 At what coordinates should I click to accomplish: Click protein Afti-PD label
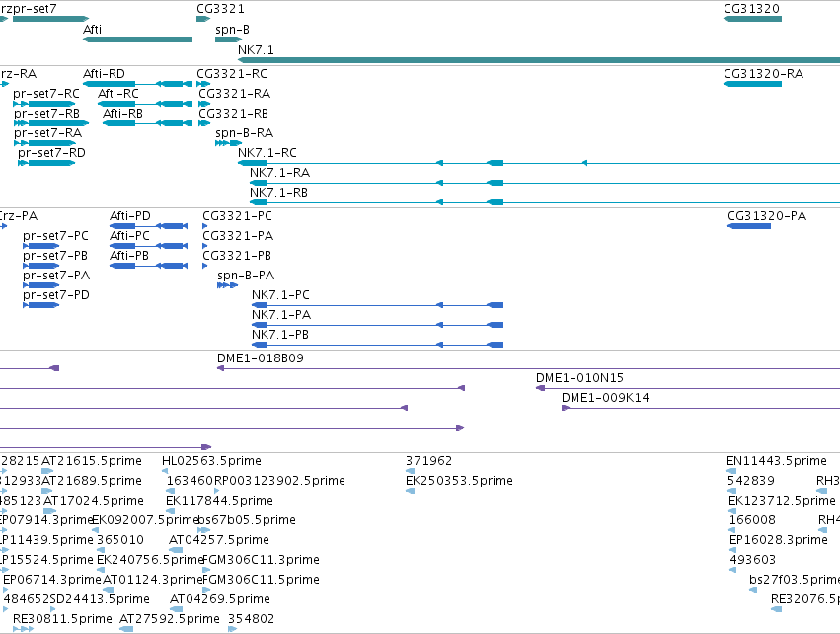click(130, 216)
